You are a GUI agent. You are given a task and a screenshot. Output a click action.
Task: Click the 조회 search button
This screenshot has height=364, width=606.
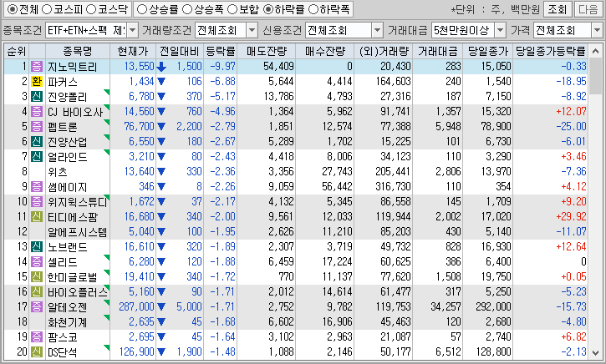[558, 9]
